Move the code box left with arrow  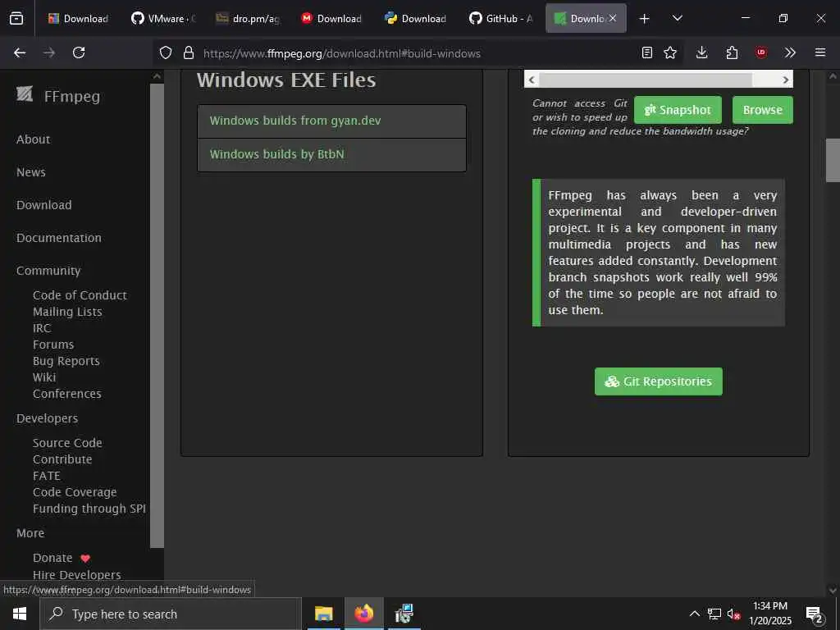532,80
